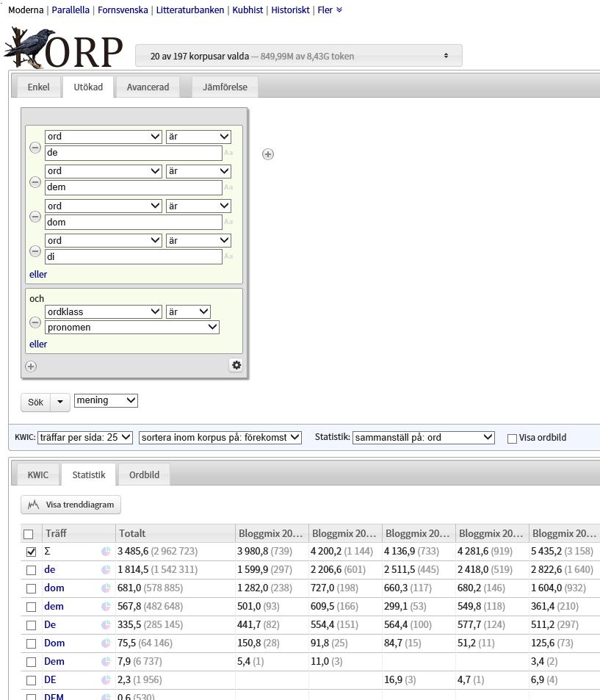The width and height of the screenshot is (600, 700).
Task: Add a new condition block with plus icon
Action: (31, 367)
